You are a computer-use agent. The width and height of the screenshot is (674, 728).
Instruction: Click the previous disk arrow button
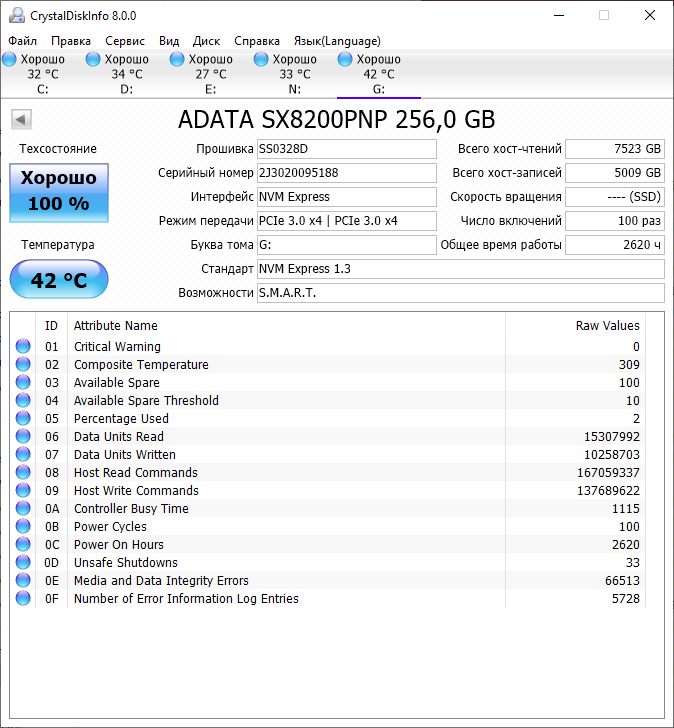tap(21, 120)
